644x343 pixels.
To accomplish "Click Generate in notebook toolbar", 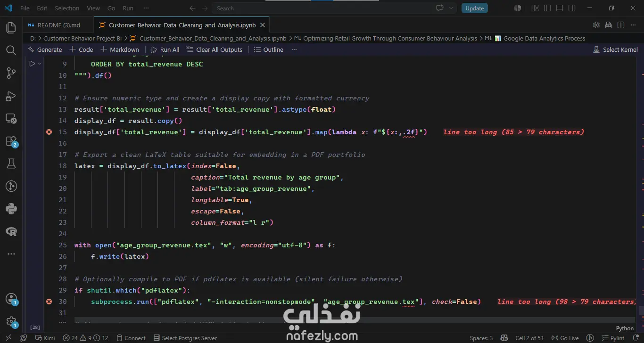I will tap(45, 49).
